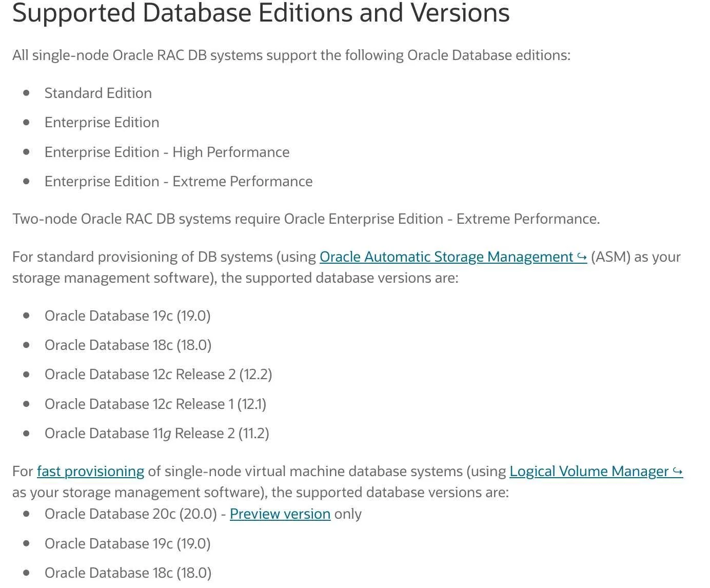Click Enterprise Edition - High Performance item
710x588 pixels.
167,152
